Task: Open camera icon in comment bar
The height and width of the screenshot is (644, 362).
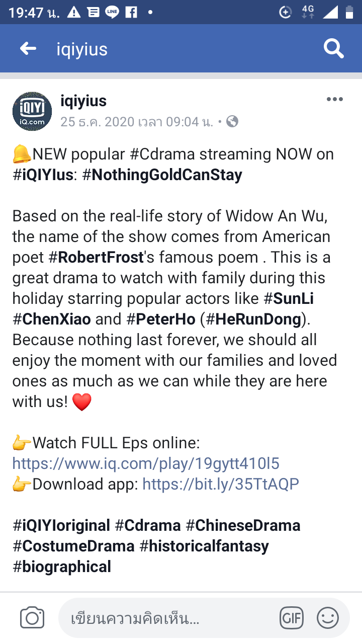Action: pyautogui.click(x=32, y=618)
